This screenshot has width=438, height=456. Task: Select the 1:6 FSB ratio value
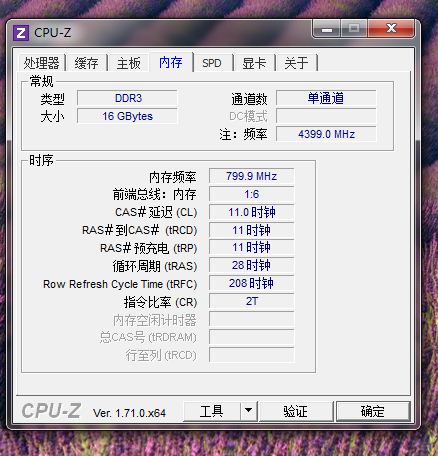pos(251,194)
